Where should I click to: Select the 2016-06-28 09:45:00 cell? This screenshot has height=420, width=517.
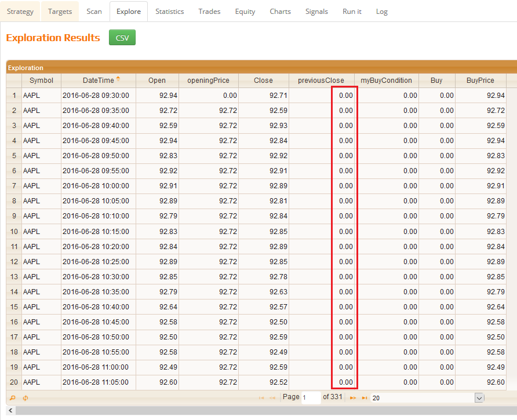click(x=99, y=141)
